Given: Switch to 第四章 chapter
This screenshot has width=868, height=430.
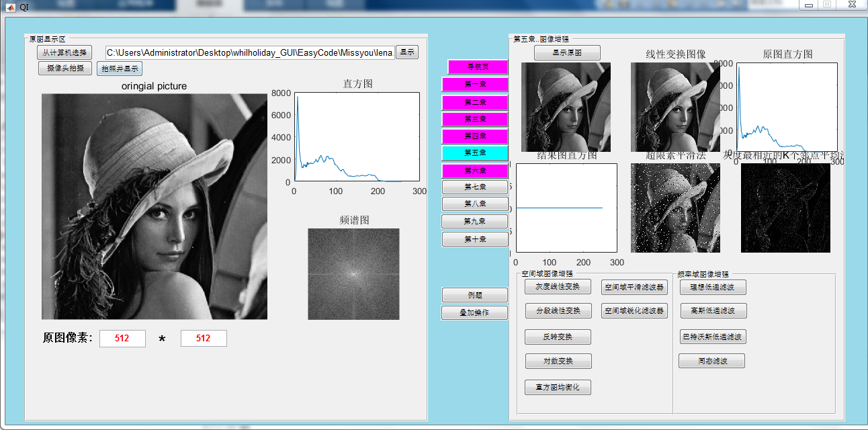Looking at the screenshot, I should pos(475,136).
